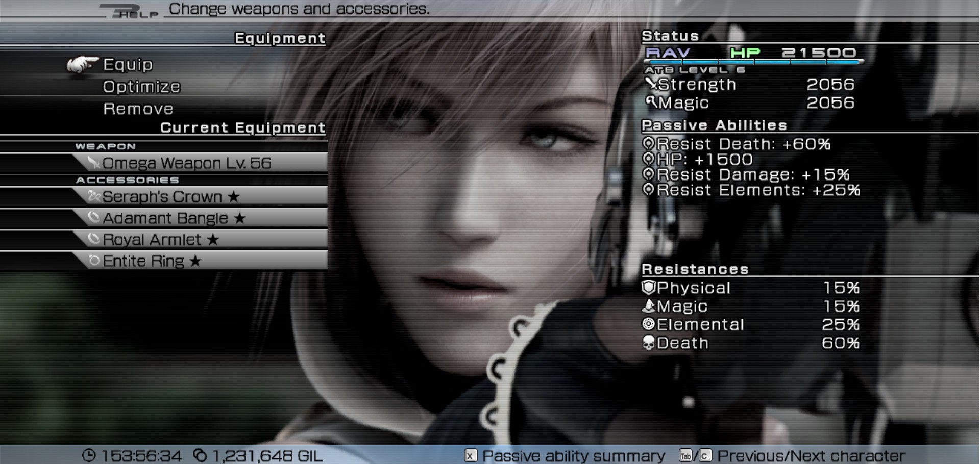The image size is (980, 464).
Task: Choose the Optimize menu option
Action: [141, 87]
